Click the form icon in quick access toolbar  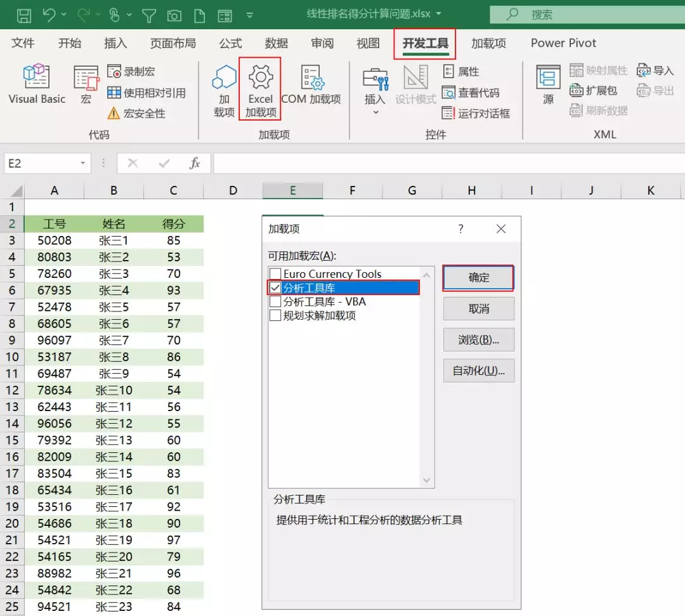225,16
